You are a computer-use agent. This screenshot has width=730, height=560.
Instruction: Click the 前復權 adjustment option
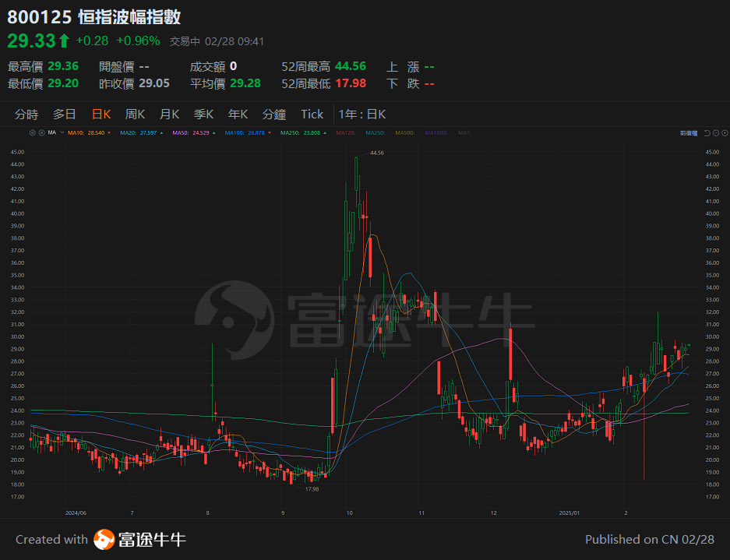[689, 132]
